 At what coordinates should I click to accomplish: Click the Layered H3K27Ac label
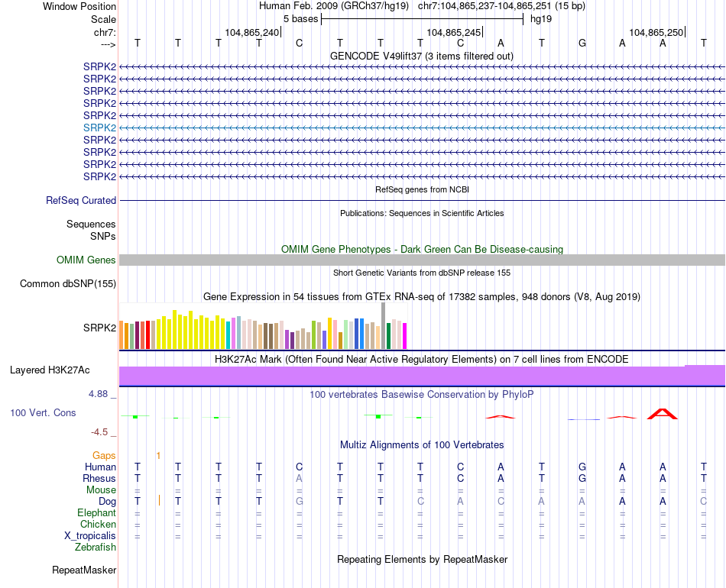(x=50, y=370)
